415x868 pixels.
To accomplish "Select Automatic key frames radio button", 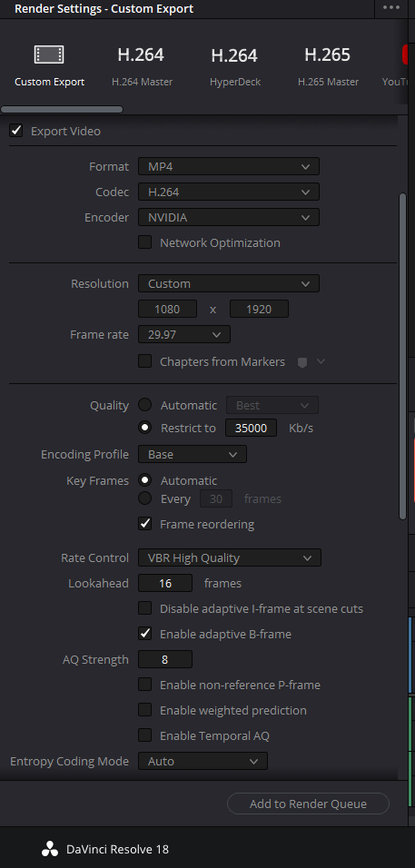I will tap(145, 480).
